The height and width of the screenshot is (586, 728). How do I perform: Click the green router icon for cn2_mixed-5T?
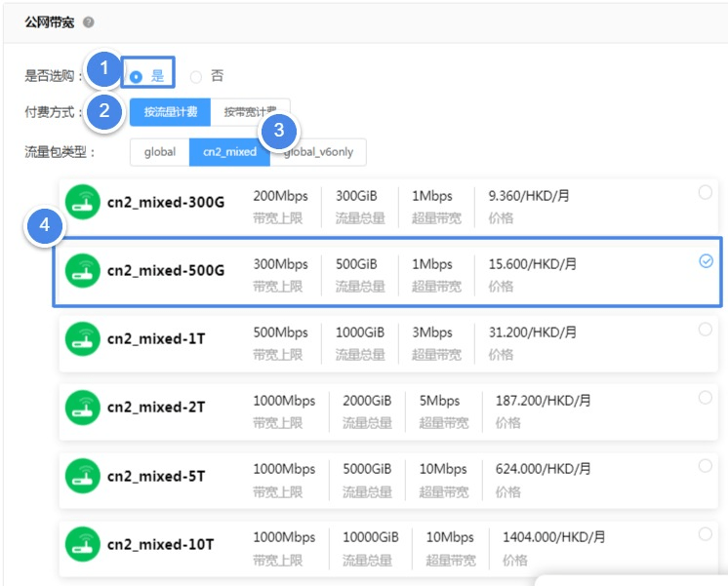point(83,476)
